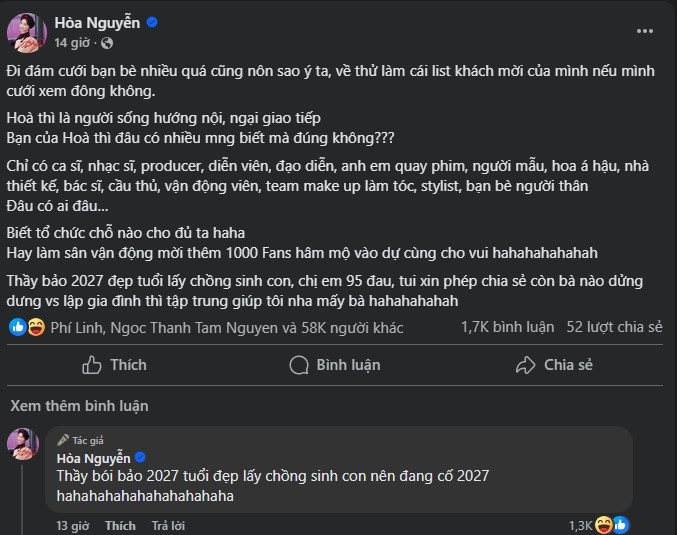
Task: Click the Thích thumbs-up icon under the post
Action: pyautogui.click(x=92, y=365)
